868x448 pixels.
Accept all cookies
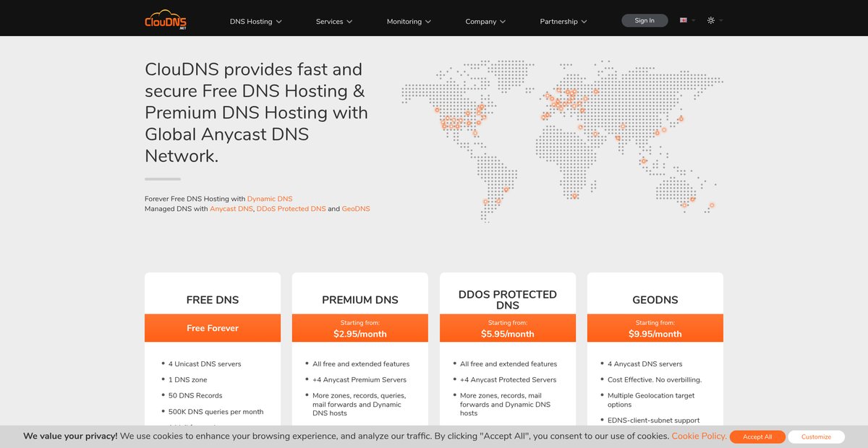757,436
